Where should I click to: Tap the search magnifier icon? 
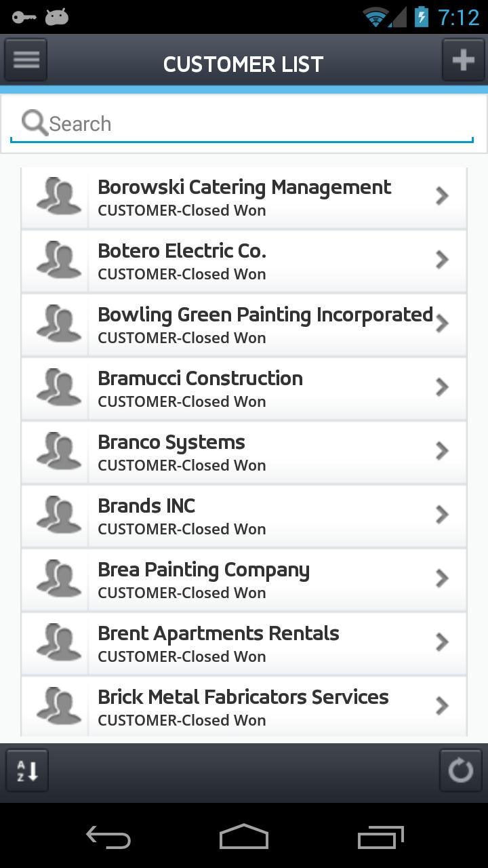(x=34, y=123)
